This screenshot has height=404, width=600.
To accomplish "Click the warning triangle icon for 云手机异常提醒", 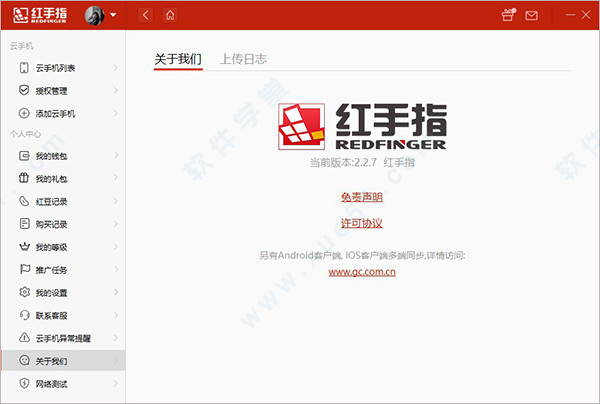I will (x=24, y=338).
